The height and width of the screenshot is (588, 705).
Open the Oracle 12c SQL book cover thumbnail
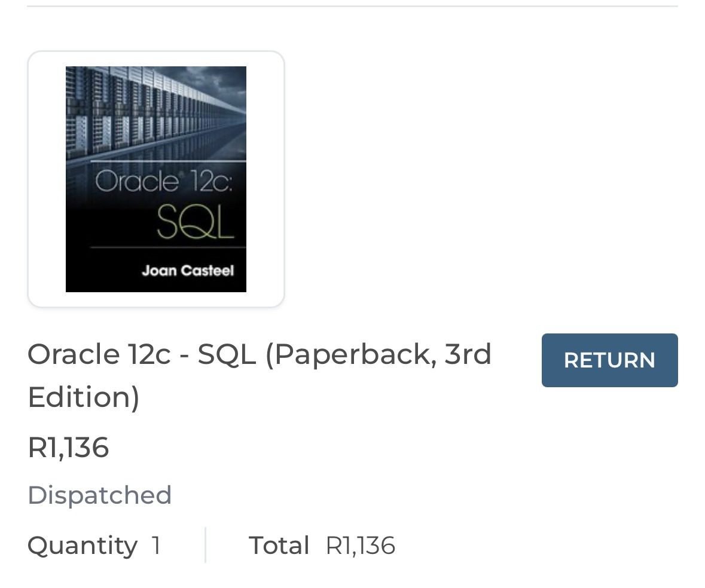156,179
